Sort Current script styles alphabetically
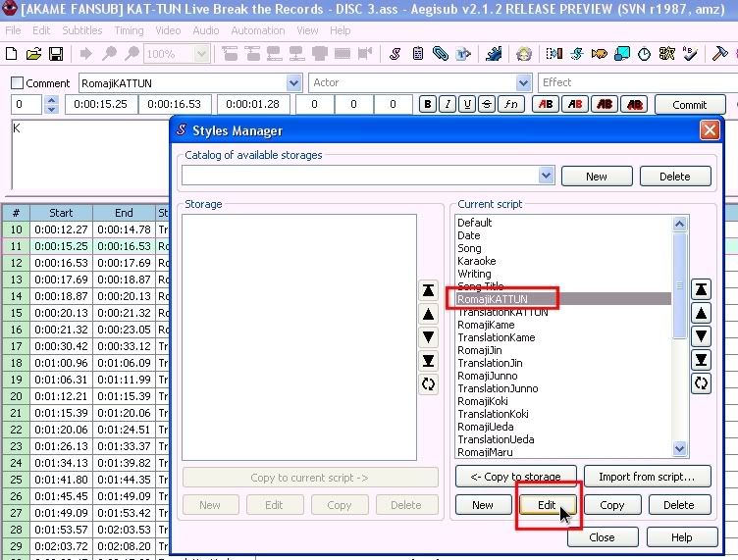This screenshot has height=560, width=738. click(x=701, y=383)
